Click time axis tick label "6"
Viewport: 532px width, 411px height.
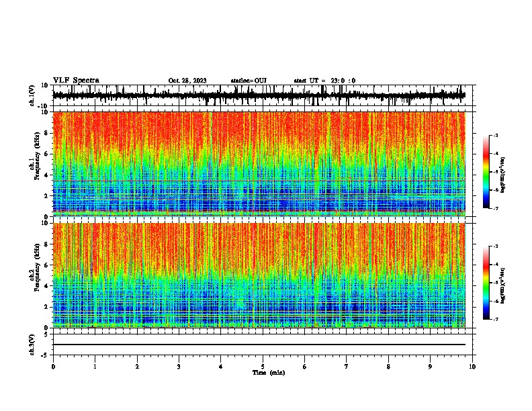point(305,367)
